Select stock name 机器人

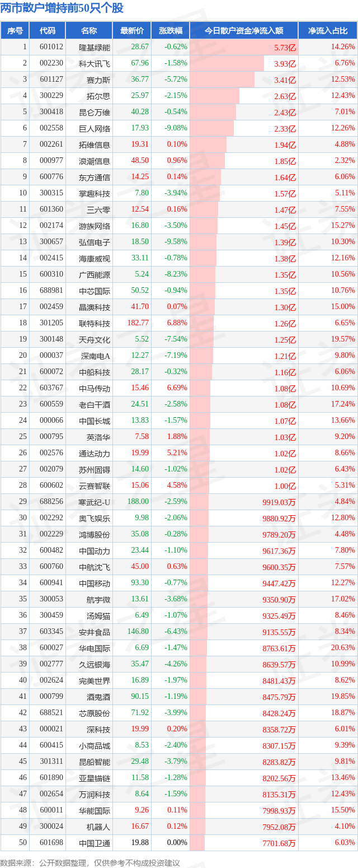click(x=98, y=827)
